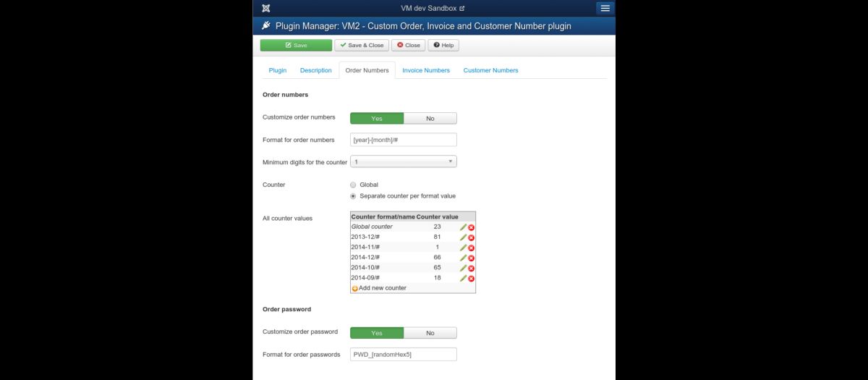Select the Global counter radio button
The width and height of the screenshot is (868, 380).
coord(353,185)
